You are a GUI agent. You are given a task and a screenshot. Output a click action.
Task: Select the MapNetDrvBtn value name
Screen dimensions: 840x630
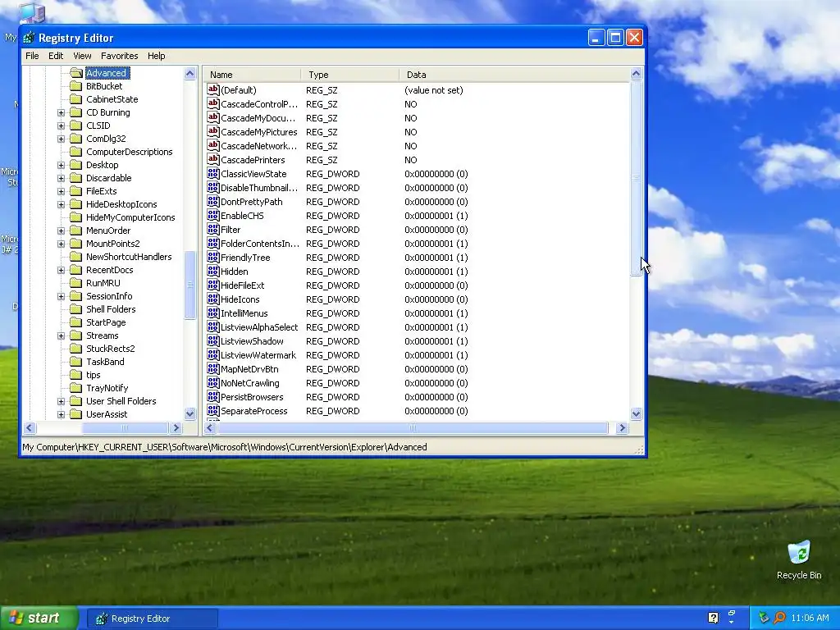(x=249, y=369)
